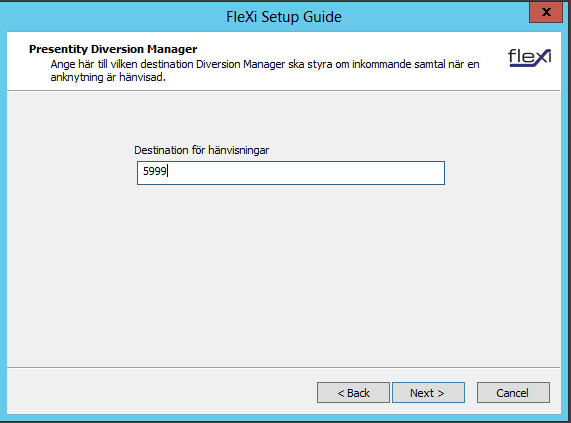571x423 pixels.
Task: Click the flexi logo in the header
Action: point(529,58)
